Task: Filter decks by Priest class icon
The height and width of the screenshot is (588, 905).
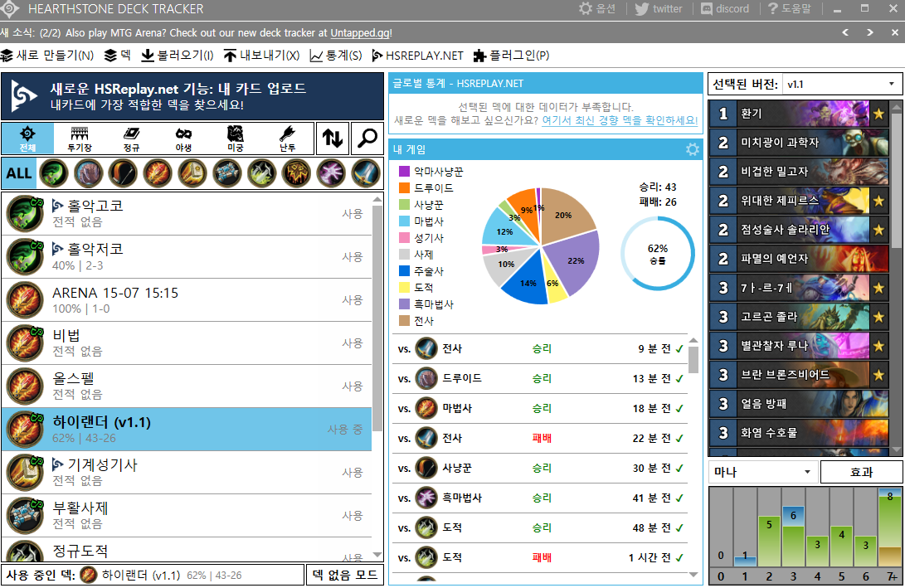Action: click(226, 173)
